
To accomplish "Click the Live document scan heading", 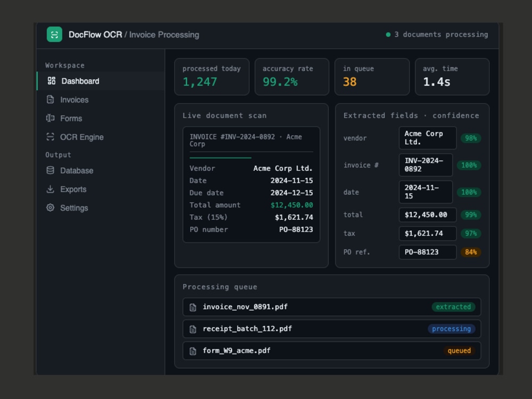I will click(x=225, y=115).
